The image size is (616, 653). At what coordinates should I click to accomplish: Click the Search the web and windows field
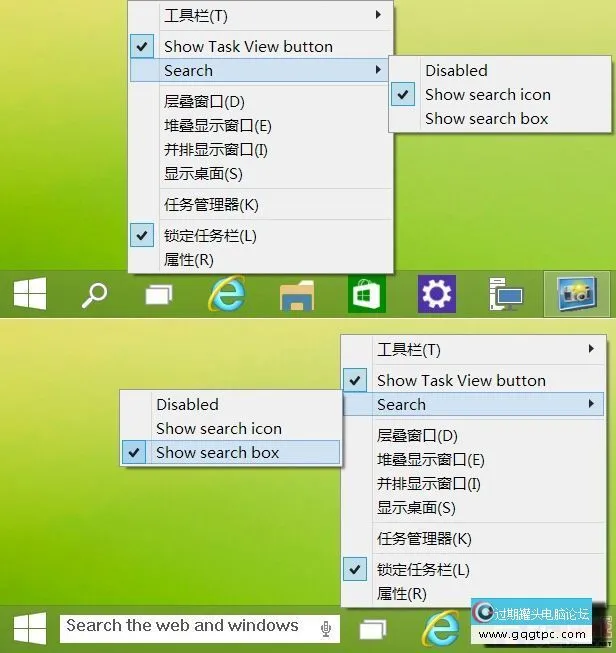[185, 627]
